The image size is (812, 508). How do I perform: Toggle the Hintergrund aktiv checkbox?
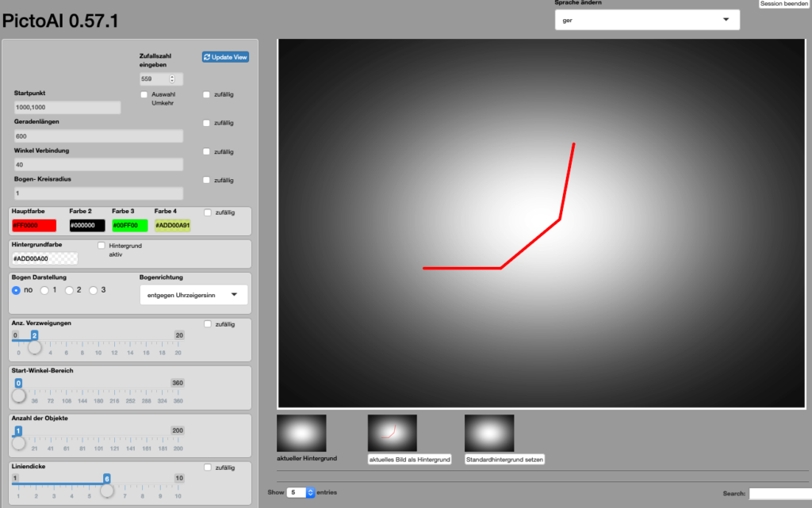(x=101, y=246)
